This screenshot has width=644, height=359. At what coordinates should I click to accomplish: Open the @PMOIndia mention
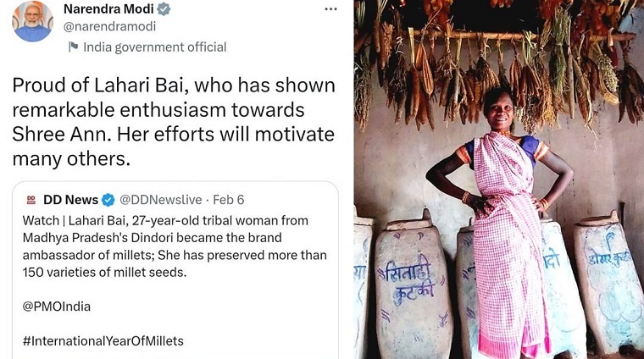pos(57,306)
